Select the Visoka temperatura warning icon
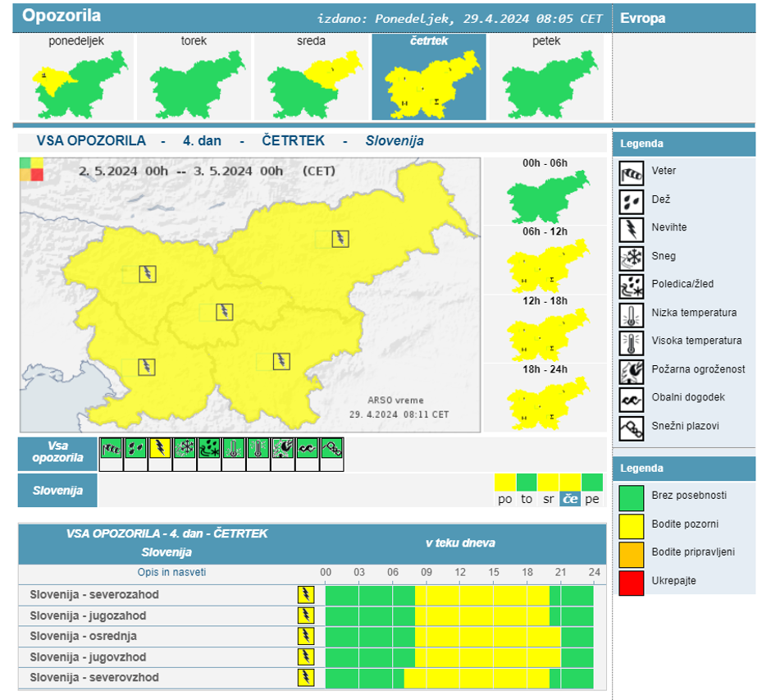 coord(631,341)
